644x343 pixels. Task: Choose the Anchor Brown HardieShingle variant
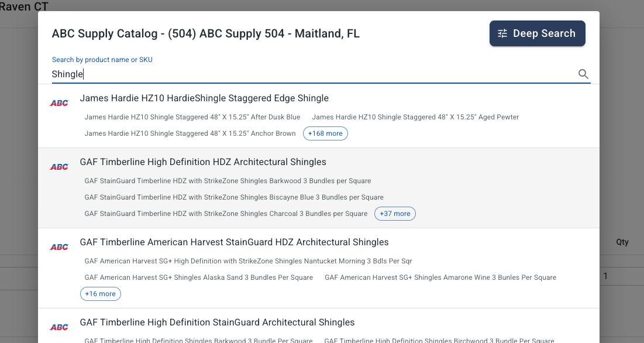pos(190,133)
